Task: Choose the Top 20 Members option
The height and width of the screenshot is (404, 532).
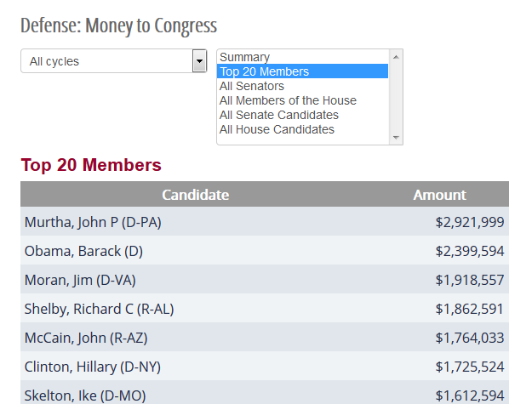Action: tap(264, 71)
